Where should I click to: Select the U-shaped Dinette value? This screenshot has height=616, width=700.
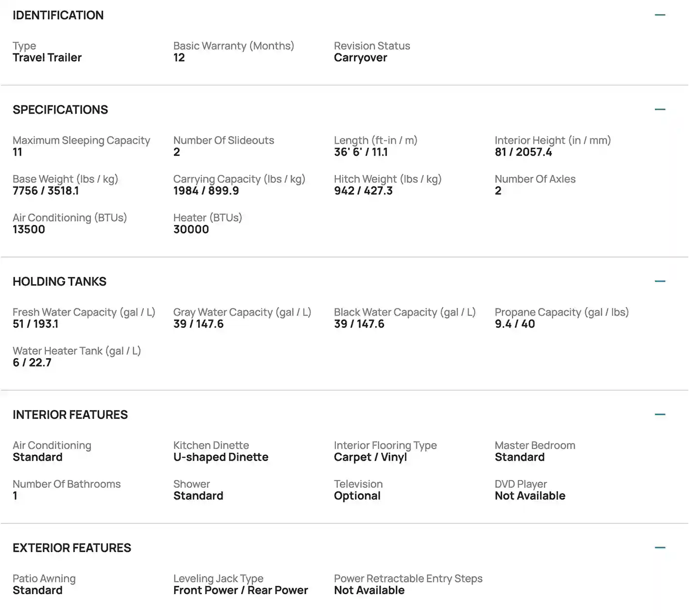(x=221, y=457)
